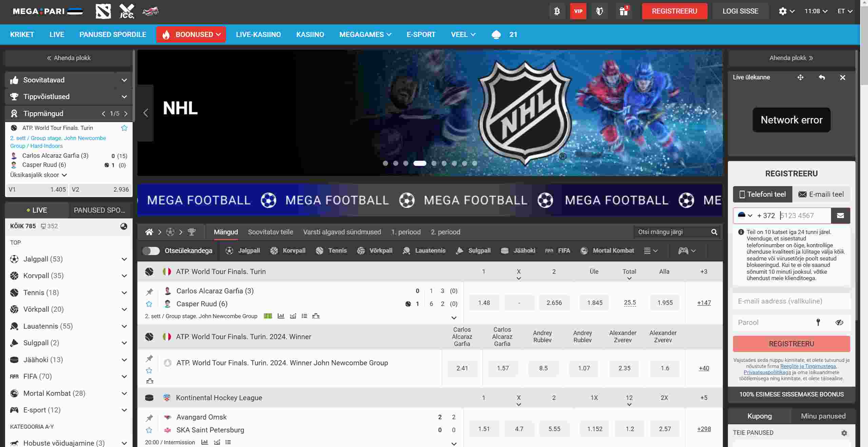The width and height of the screenshot is (868, 447).
Task: Open the airplane crash game icon
Action: [x=150, y=11]
